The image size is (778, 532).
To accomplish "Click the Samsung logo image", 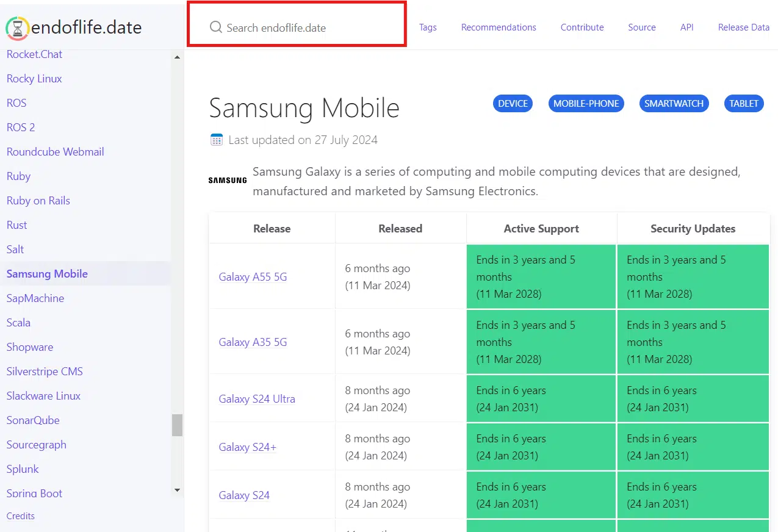I will 228,181.
